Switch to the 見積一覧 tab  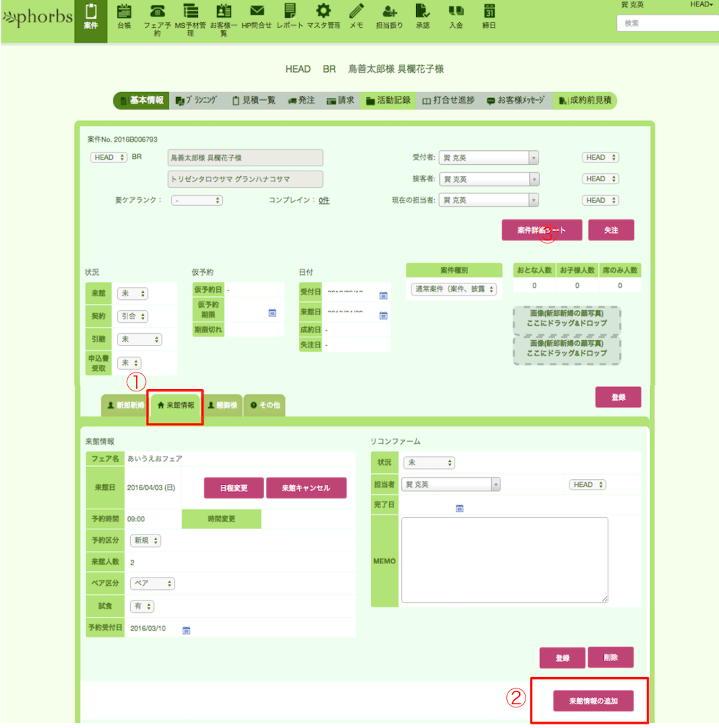pos(254,100)
